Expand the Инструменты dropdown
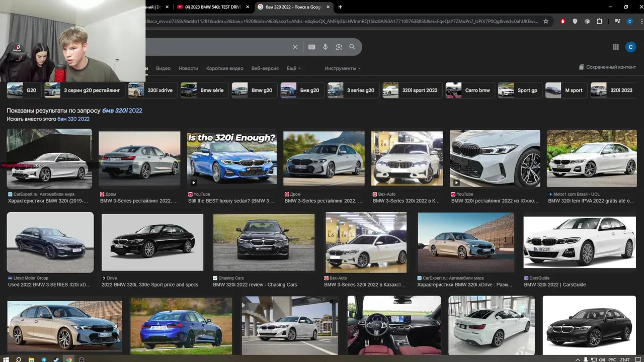Screen dimensions: 644x362 tap(343, 68)
